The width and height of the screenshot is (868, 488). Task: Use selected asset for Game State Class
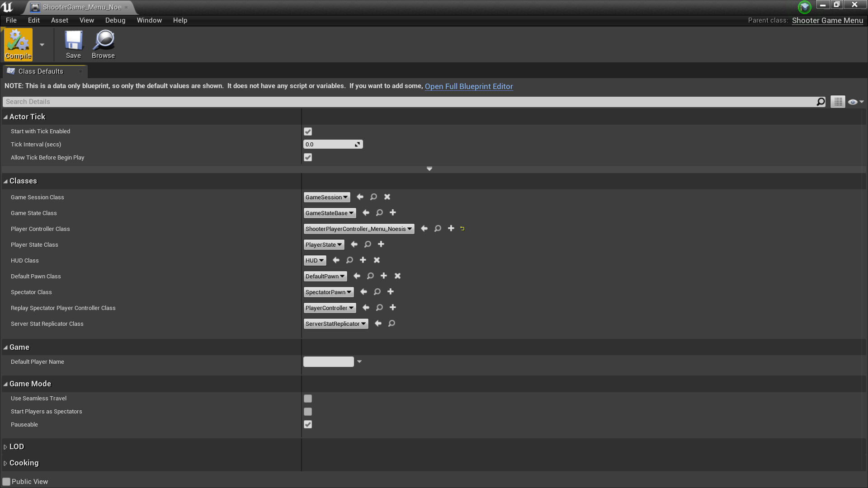[x=366, y=213]
